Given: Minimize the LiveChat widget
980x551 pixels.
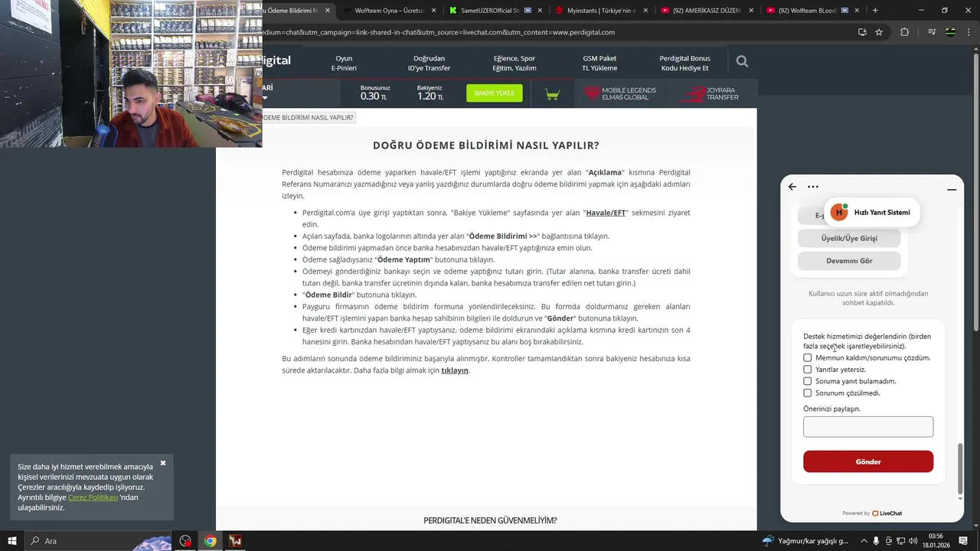Looking at the screenshot, I should (952, 189).
